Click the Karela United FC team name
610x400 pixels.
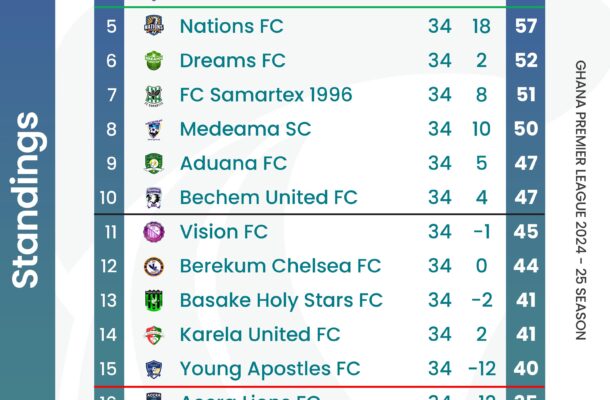260,335
